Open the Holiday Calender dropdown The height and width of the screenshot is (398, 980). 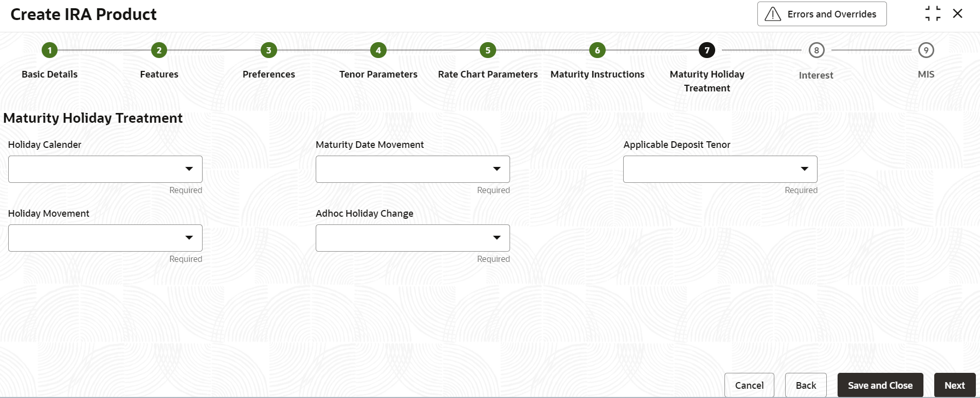105,169
